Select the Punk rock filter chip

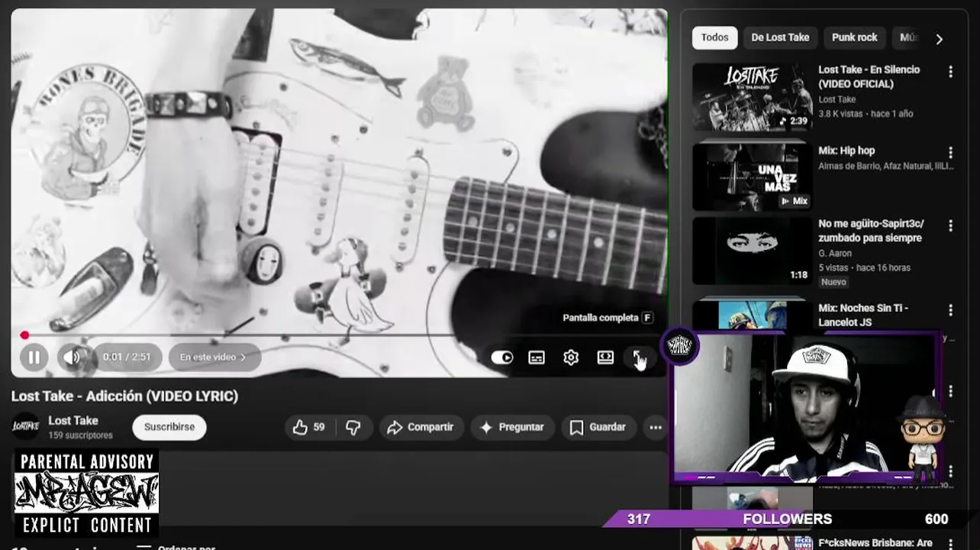[x=855, y=37]
